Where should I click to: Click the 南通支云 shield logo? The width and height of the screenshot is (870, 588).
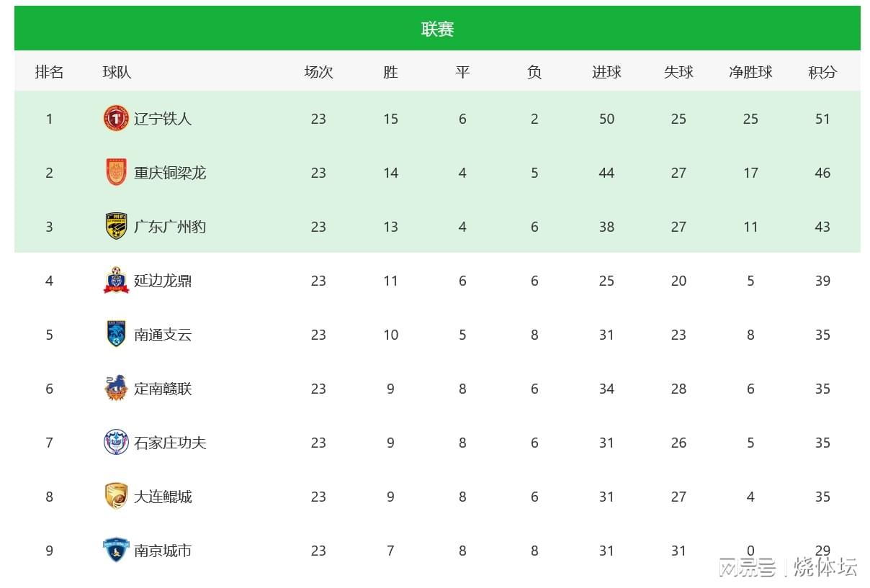coord(116,334)
